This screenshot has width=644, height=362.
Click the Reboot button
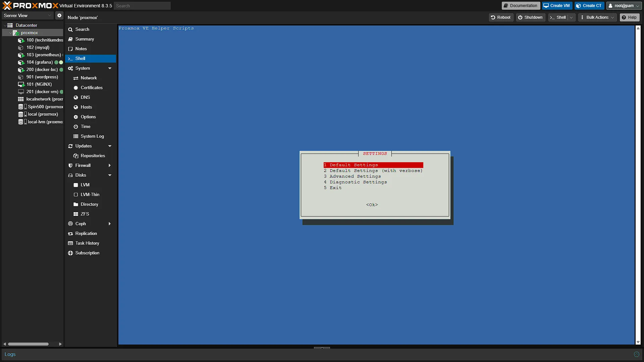coord(501,17)
